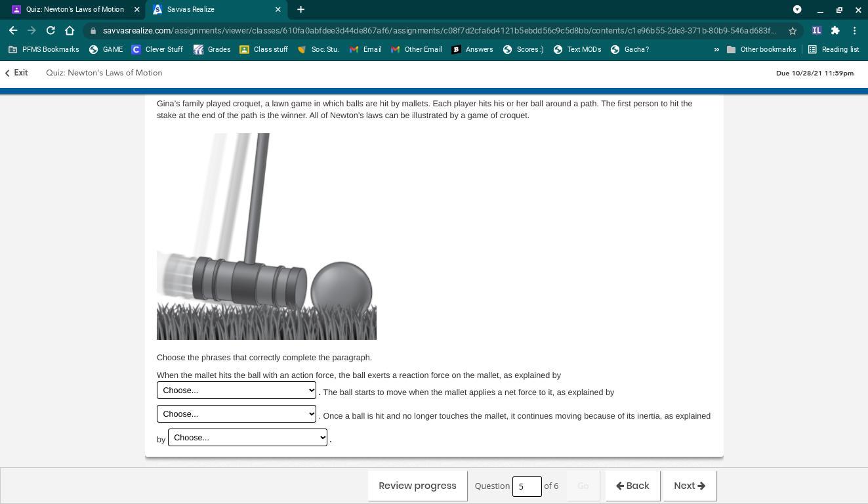Switch to Quiz: Newton's Laws tab
The image size is (868, 504).
click(74, 9)
